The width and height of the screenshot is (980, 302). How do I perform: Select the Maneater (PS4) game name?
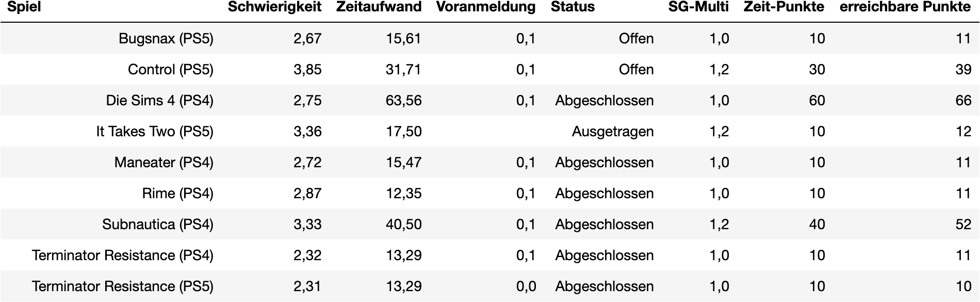164,163
